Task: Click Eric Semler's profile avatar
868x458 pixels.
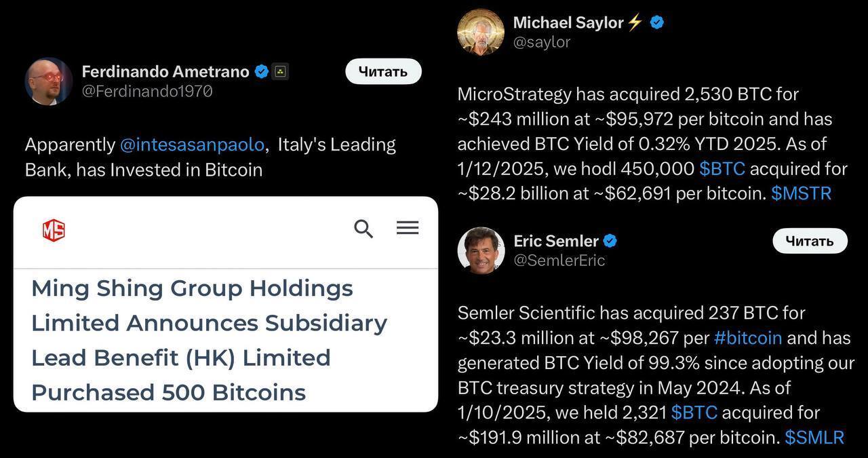Action: pyautogui.click(x=481, y=250)
